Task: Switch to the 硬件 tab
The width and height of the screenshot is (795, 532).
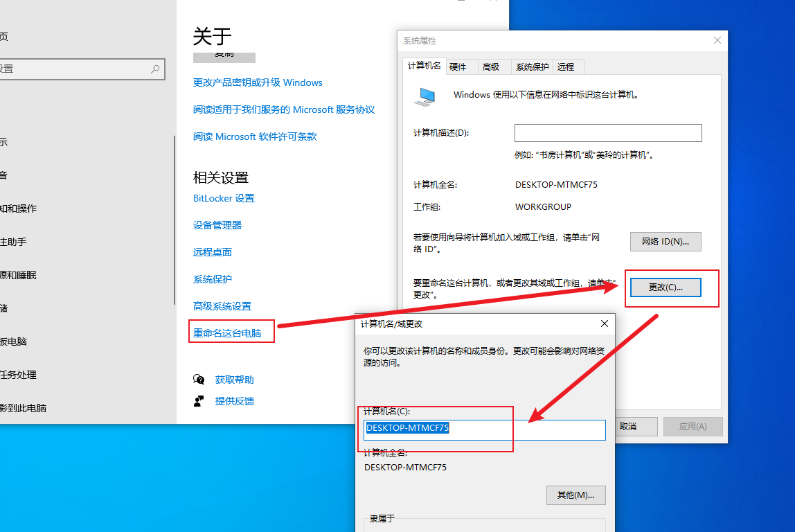Action: pyautogui.click(x=458, y=67)
